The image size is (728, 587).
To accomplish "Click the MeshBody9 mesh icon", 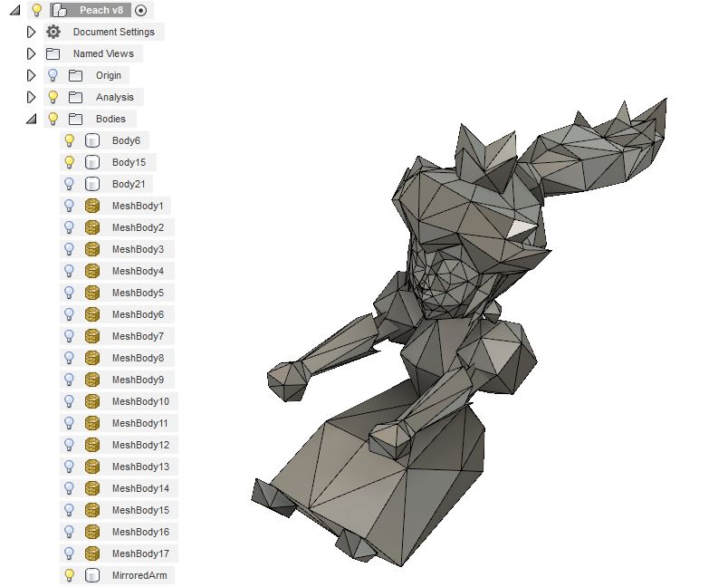I will click(92, 380).
